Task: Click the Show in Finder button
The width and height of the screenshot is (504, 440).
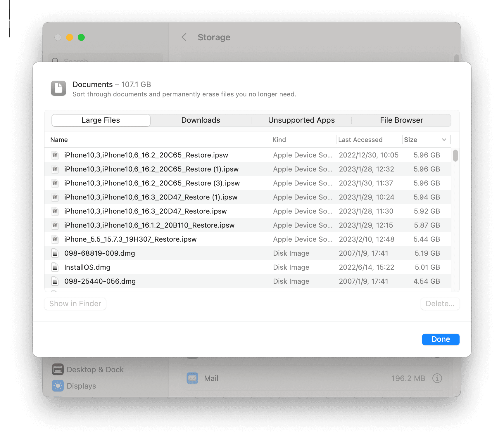Action: [x=75, y=304]
